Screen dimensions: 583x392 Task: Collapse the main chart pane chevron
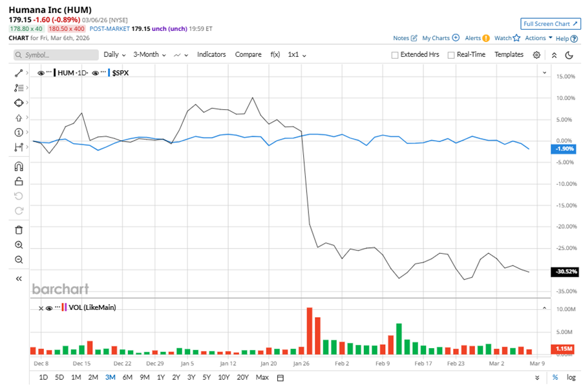click(x=544, y=73)
